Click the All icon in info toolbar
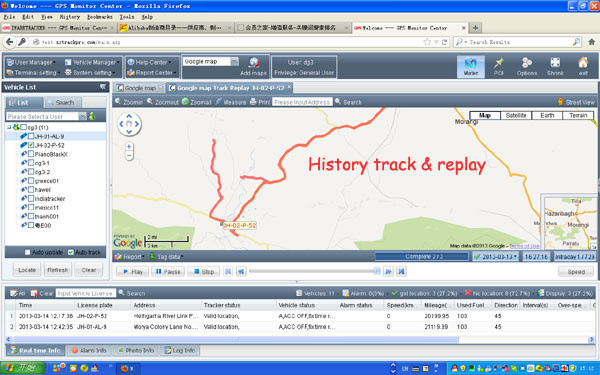Screen dimensions: 600x375 coord(18,293)
